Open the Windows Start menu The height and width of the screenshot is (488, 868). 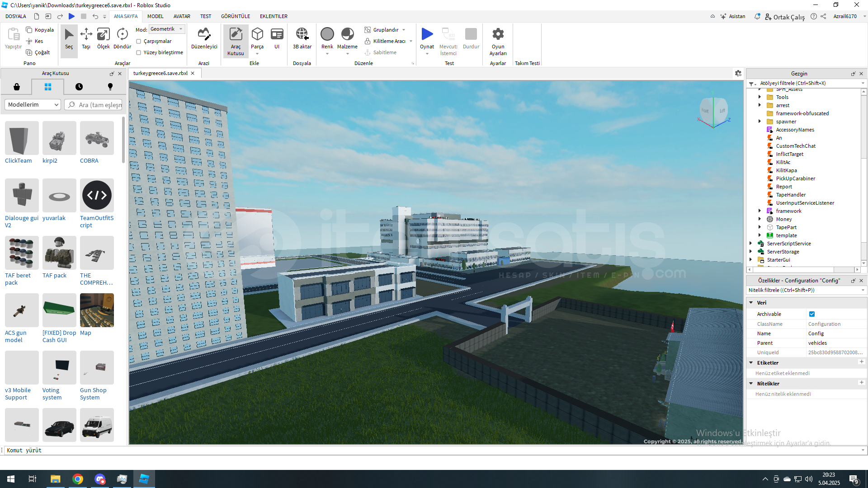tap(11, 479)
